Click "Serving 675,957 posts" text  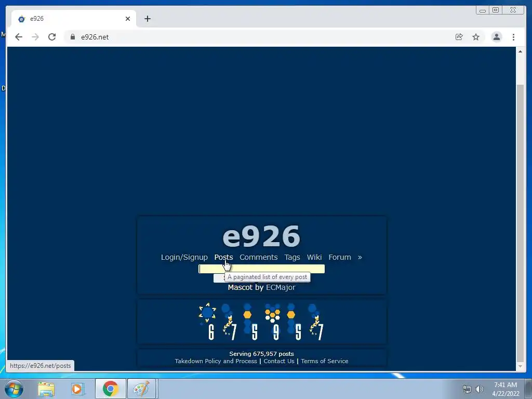(x=262, y=354)
